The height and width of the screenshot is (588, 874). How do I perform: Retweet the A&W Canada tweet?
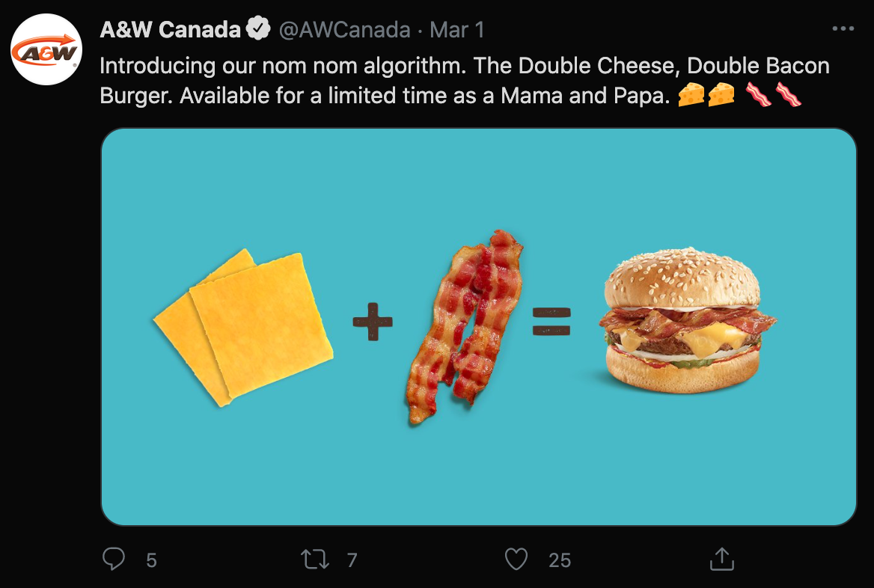point(315,559)
